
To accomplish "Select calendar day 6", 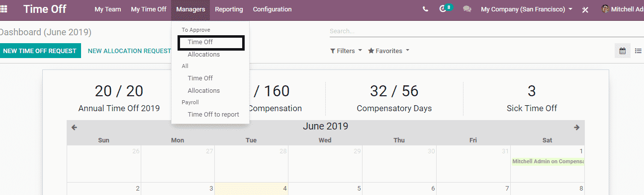I will click(399, 189).
